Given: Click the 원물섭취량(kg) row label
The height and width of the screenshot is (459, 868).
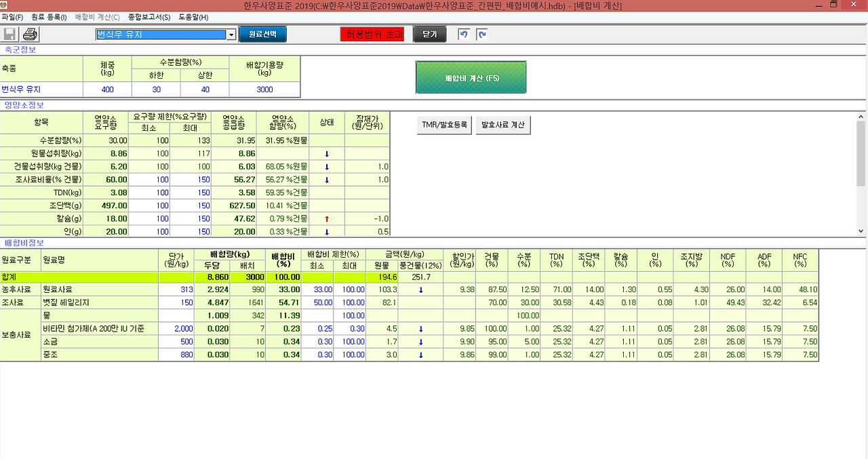Looking at the screenshot, I should click(41, 153).
